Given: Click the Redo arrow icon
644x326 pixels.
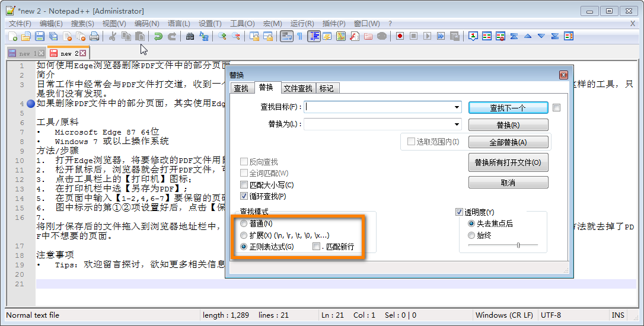Looking at the screenshot, I should [x=172, y=37].
